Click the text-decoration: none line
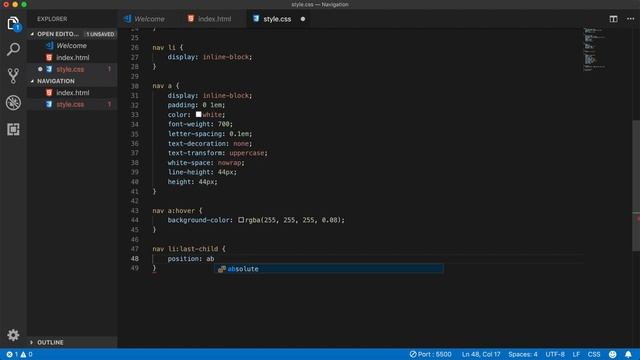The height and width of the screenshot is (360, 640). pos(210,143)
